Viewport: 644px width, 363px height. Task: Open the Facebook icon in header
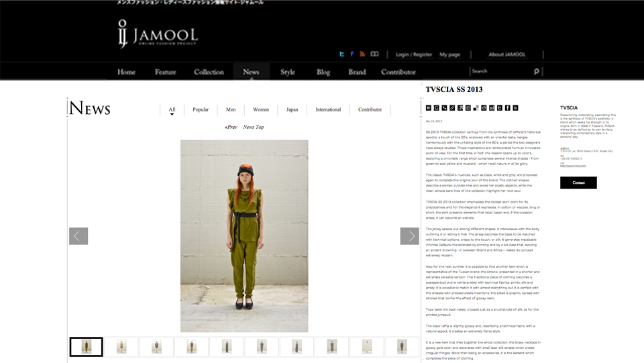click(352, 54)
